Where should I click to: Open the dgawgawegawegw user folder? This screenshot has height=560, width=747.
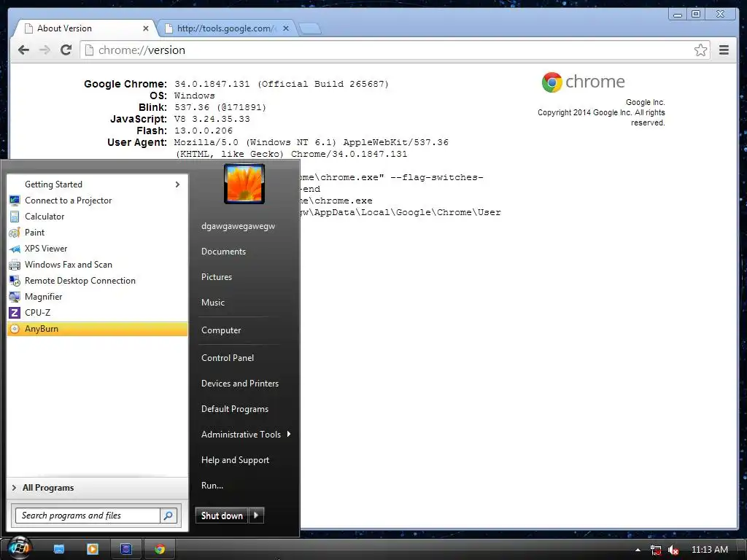(239, 226)
